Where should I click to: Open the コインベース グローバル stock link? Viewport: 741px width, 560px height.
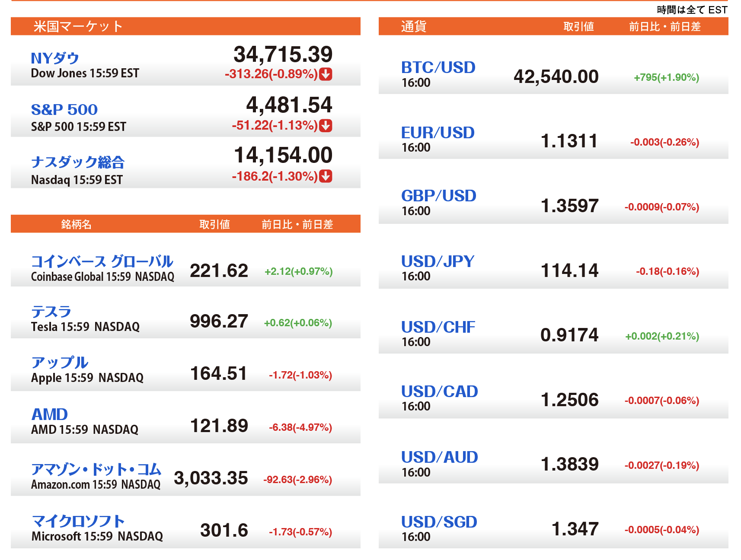pos(102,261)
